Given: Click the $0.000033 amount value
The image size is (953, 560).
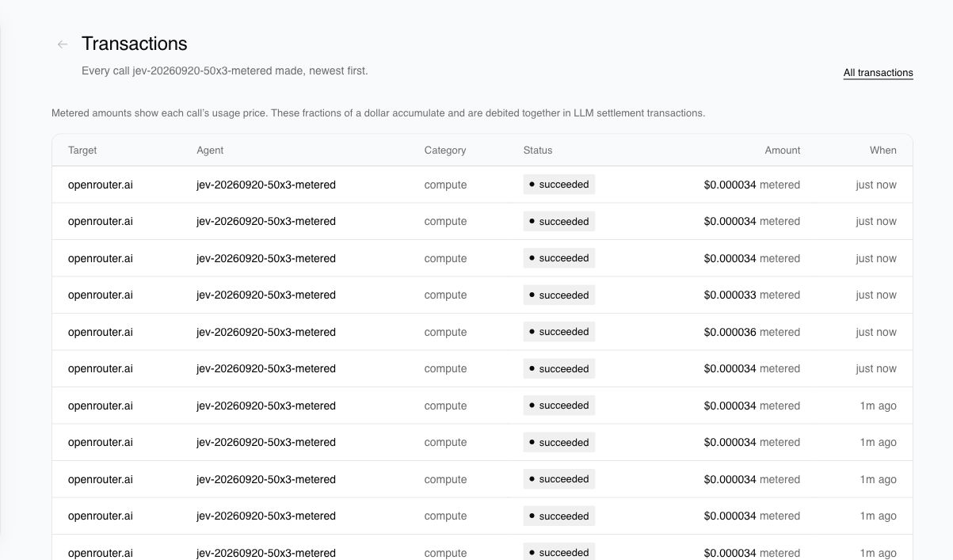Looking at the screenshot, I should coord(730,295).
